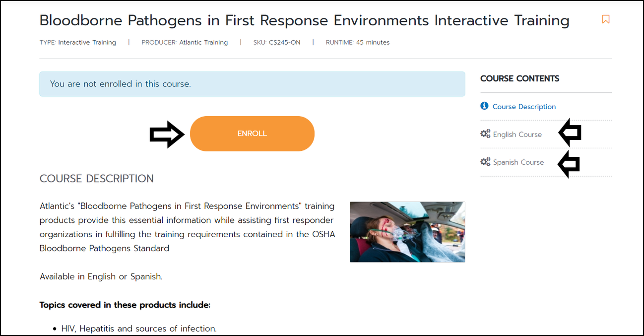Click the blue info icon beside Course Description
The image size is (644, 336).
coord(485,106)
